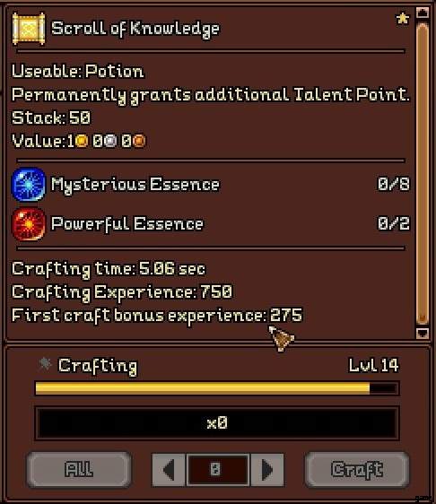
Task: Click the silver coin icon in Value
Action: click(x=110, y=141)
